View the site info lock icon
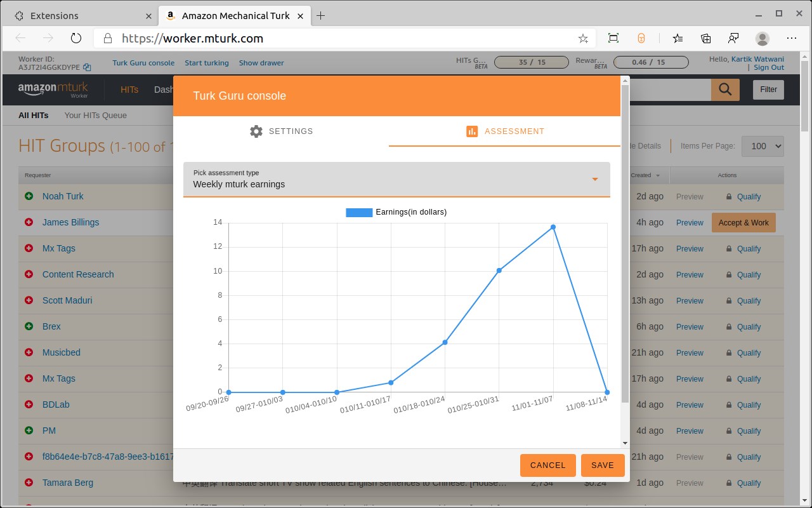 pos(108,38)
